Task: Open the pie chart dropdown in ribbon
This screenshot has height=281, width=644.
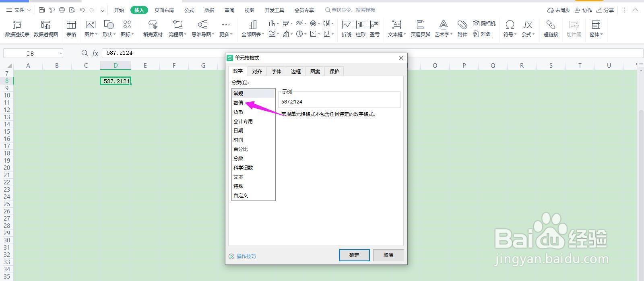Action: point(301,34)
